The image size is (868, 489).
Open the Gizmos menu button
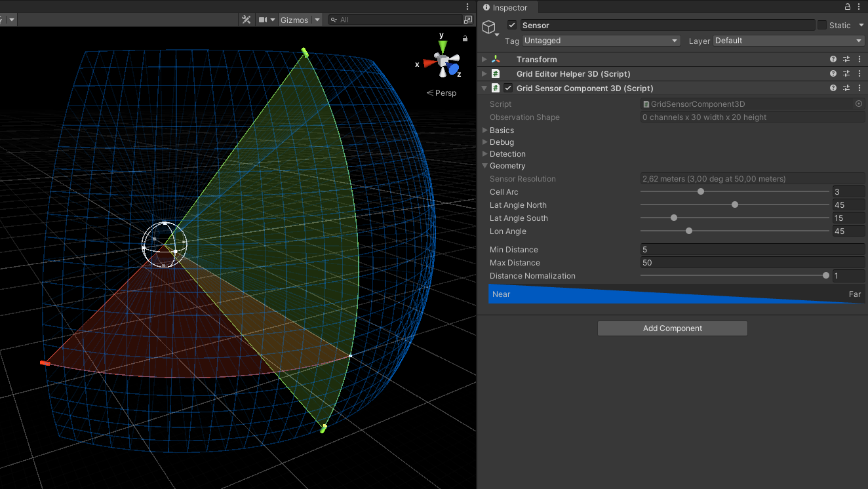(x=294, y=20)
